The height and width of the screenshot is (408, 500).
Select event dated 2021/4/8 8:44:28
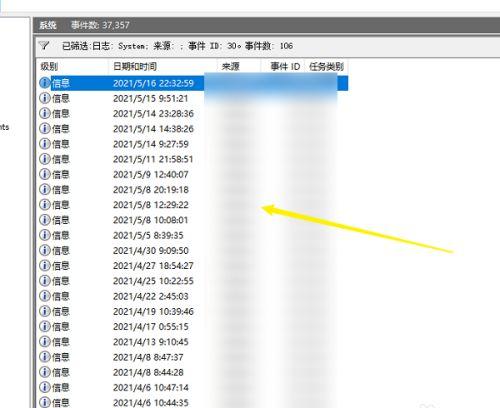coord(193,372)
